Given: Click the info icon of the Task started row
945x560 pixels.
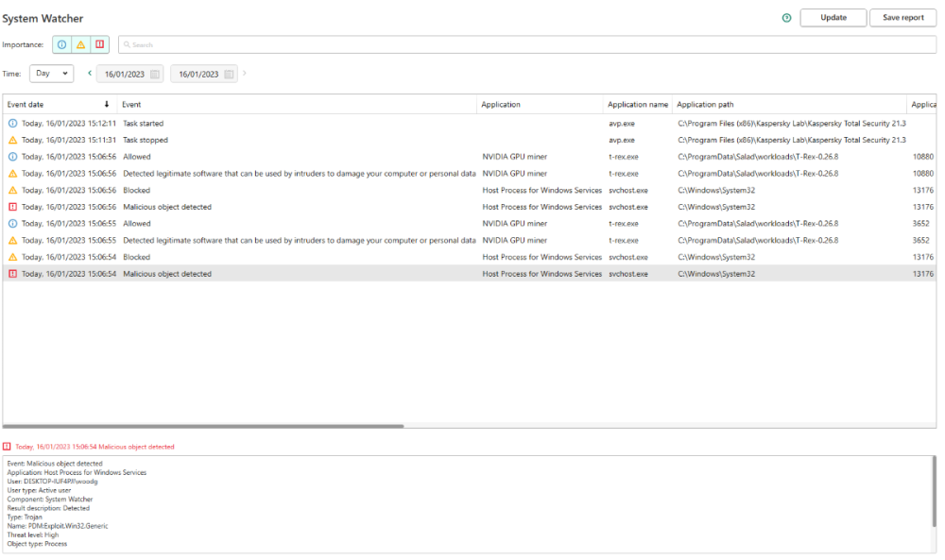Looking at the screenshot, I should (x=12, y=124).
